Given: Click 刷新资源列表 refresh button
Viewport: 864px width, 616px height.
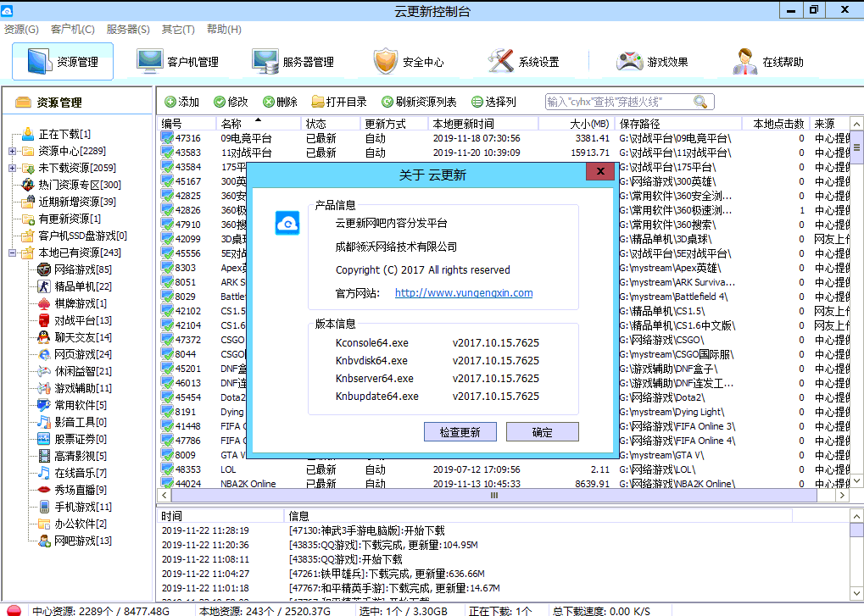Looking at the screenshot, I should click(x=420, y=102).
